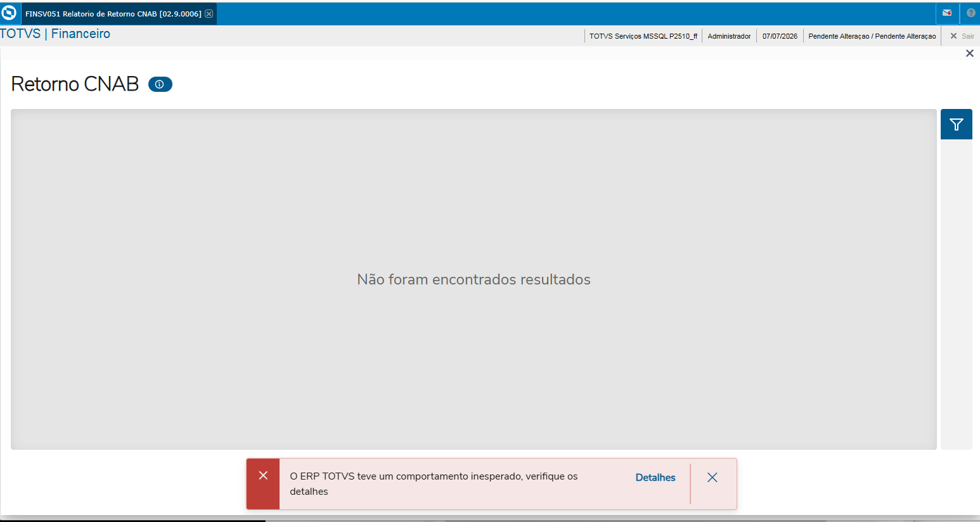
Task: Open the mail notifications icon
Action: 947,13
